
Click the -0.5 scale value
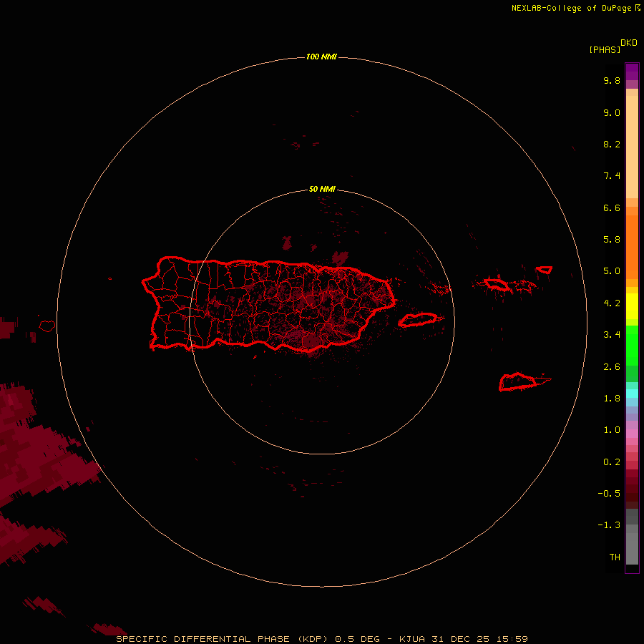pyautogui.click(x=609, y=494)
